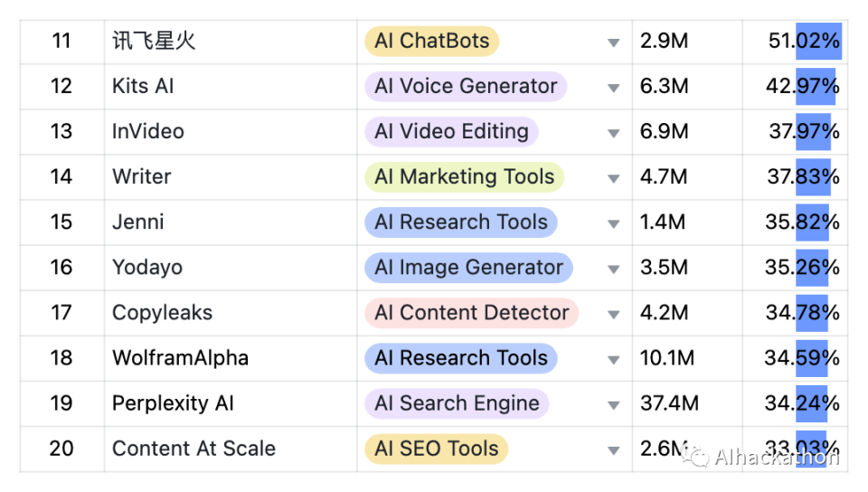Click the AI Search Engine tag

click(457, 403)
